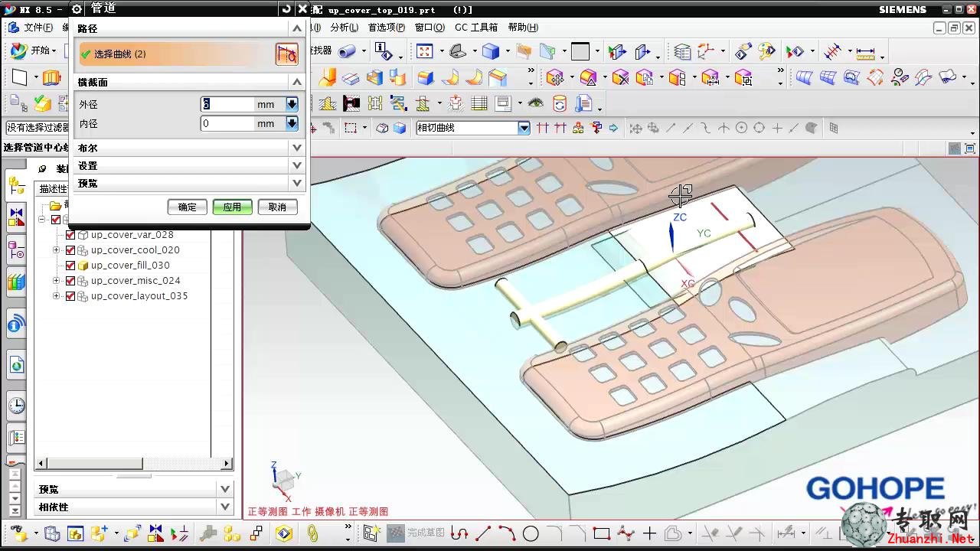The width and height of the screenshot is (980, 551).
Task: Select up_cover_fill_030 in assembly tree
Action: (130, 266)
